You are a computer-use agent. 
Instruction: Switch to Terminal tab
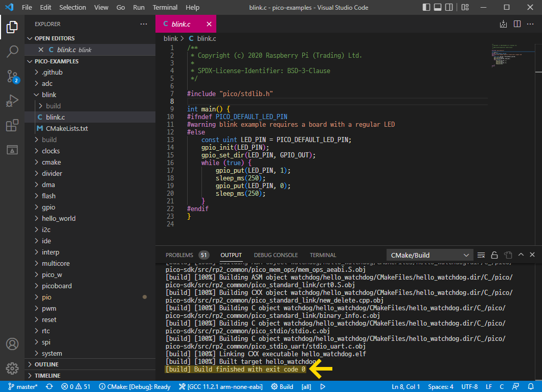tap(323, 255)
